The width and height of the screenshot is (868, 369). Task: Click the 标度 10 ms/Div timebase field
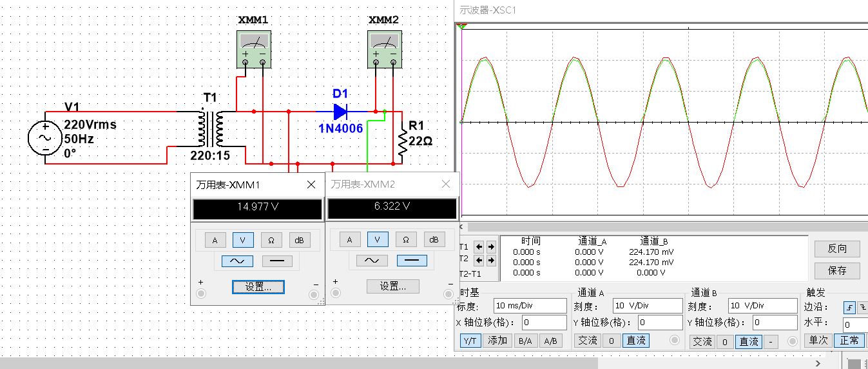[x=530, y=306]
